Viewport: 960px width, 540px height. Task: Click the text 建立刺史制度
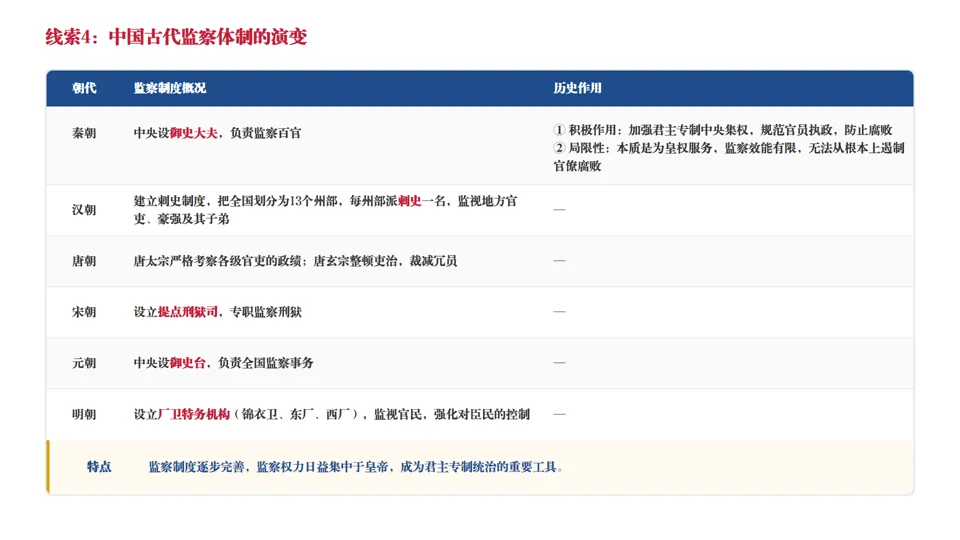[170, 201]
